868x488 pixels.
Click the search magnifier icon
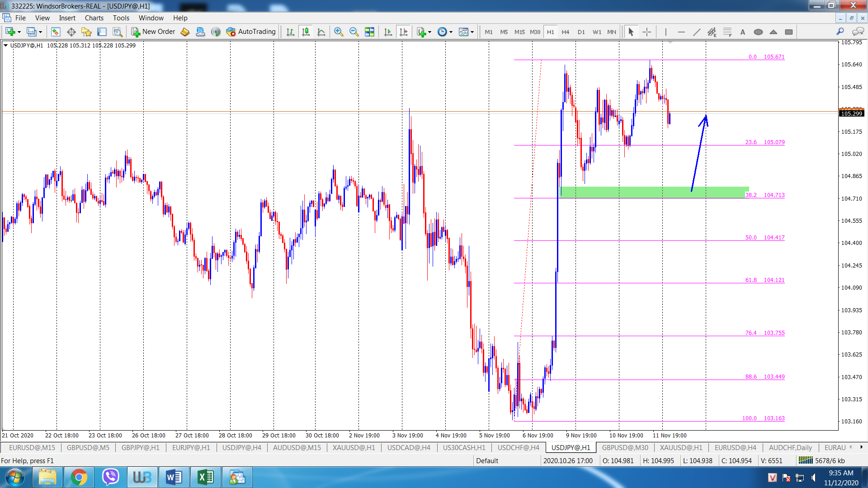point(840,32)
